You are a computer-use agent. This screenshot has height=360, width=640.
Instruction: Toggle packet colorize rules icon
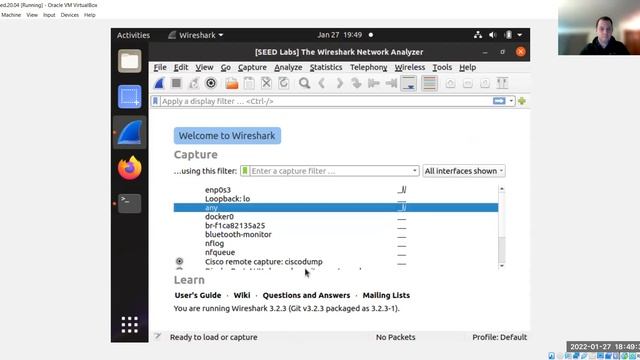tap(429, 83)
